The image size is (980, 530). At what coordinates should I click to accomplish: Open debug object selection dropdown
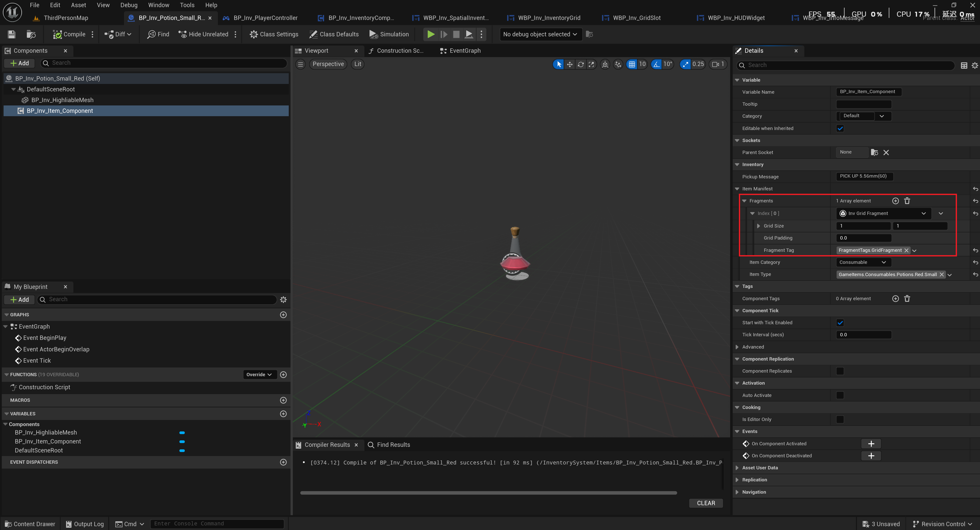[x=540, y=34]
